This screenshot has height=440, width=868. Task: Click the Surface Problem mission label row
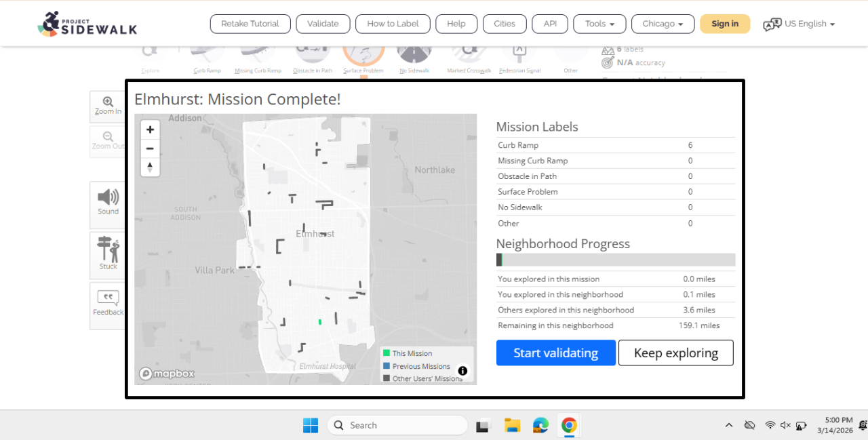tap(616, 192)
